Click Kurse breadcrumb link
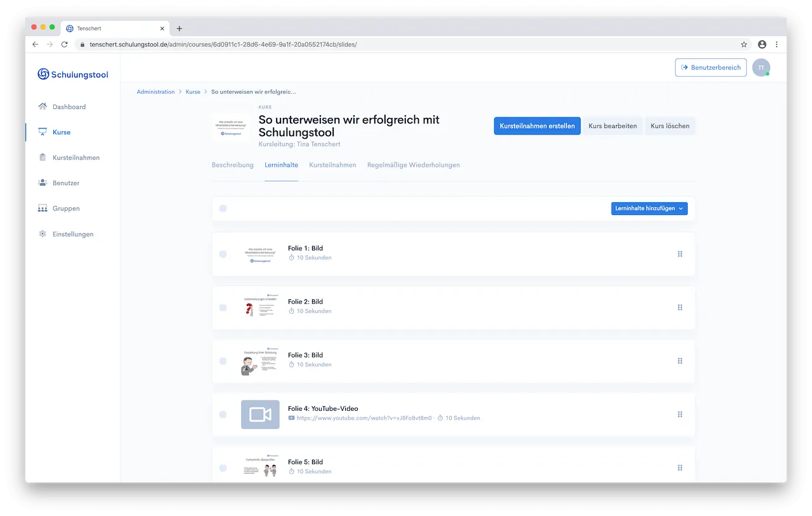 click(193, 92)
